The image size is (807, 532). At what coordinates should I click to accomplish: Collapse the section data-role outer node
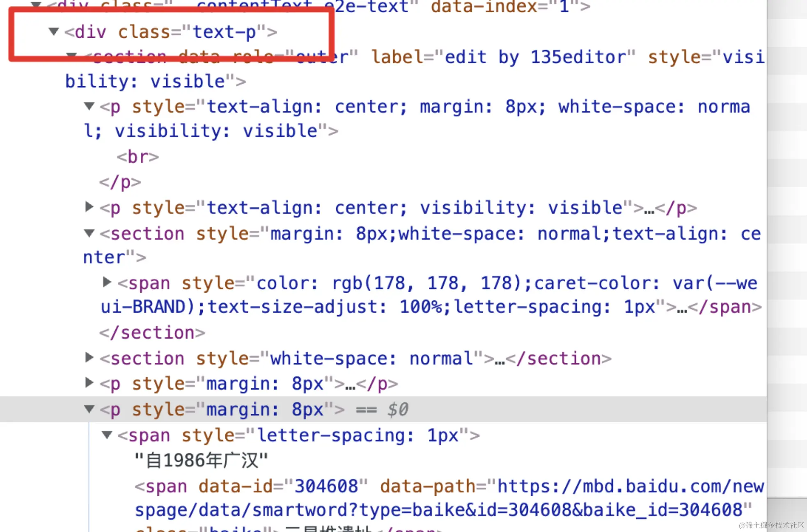(x=71, y=55)
